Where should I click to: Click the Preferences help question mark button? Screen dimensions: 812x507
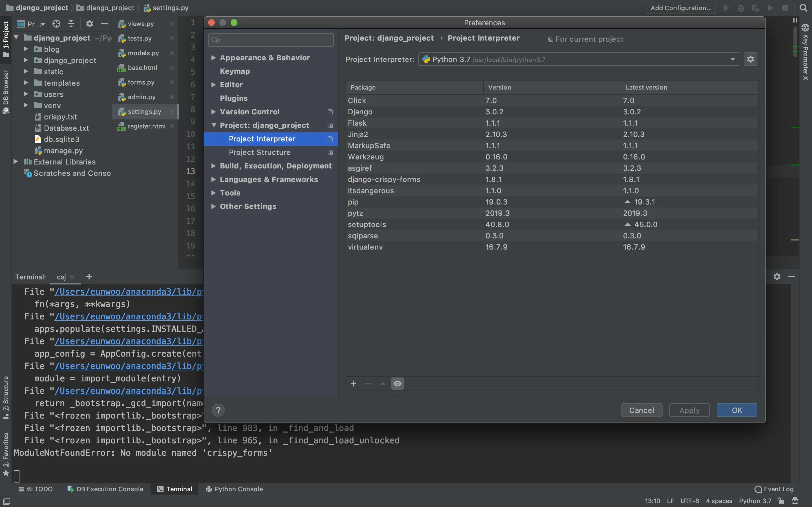pyautogui.click(x=218, y=410)
